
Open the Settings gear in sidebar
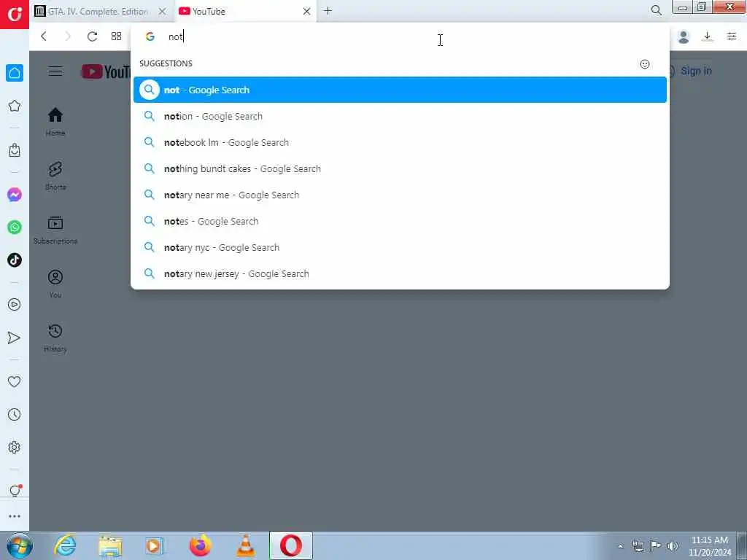click(15, 447)
